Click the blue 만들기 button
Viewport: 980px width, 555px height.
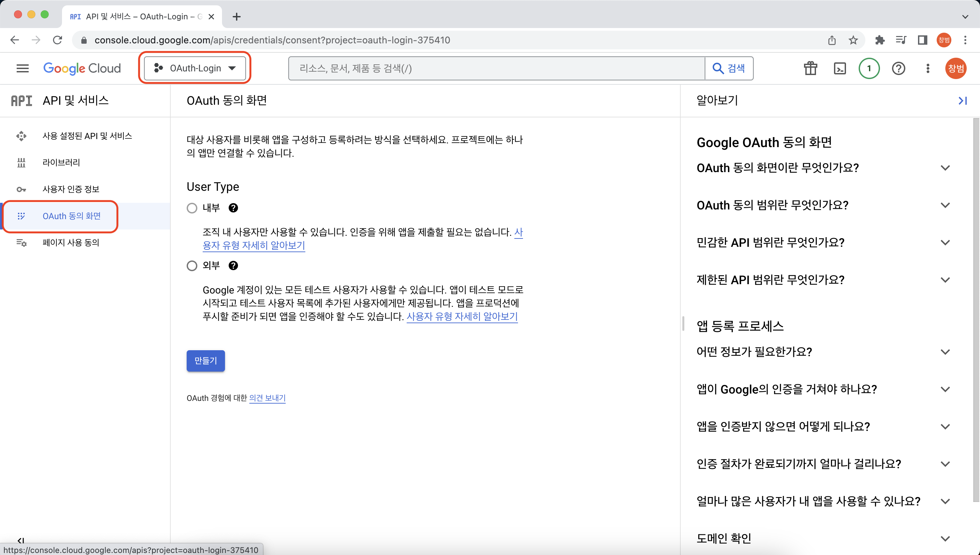coord(205,360)
